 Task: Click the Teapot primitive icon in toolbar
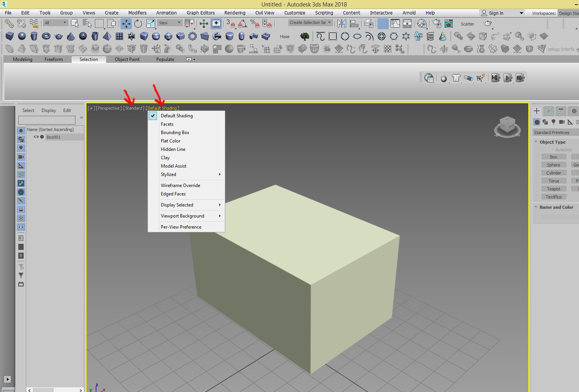tap(58, 36)
